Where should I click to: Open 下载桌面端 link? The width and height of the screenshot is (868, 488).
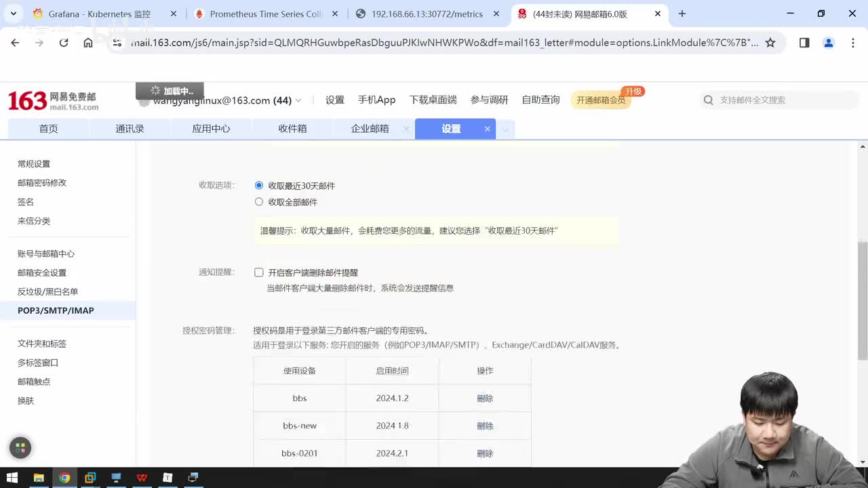[433, 100]
